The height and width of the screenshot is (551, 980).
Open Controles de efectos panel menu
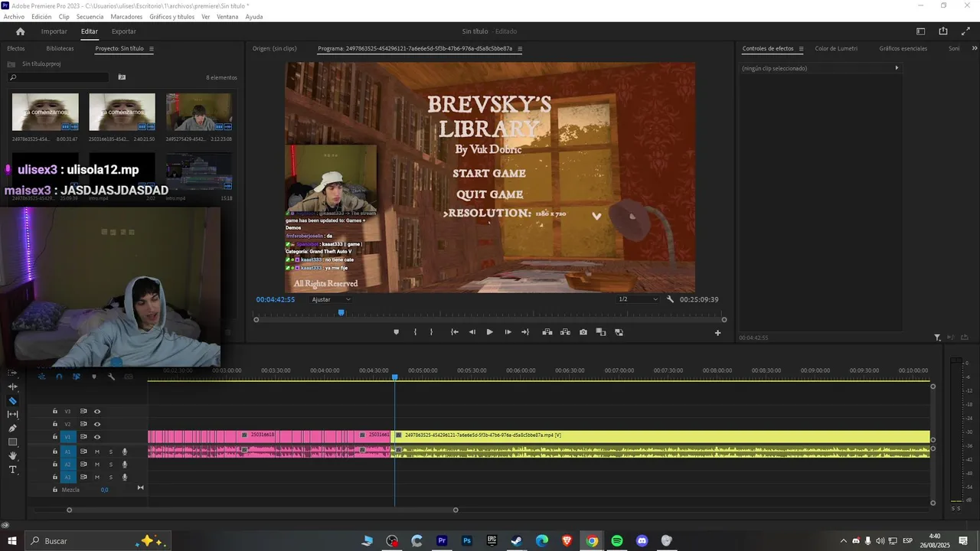pyautogui.click(x=802, y=49)
